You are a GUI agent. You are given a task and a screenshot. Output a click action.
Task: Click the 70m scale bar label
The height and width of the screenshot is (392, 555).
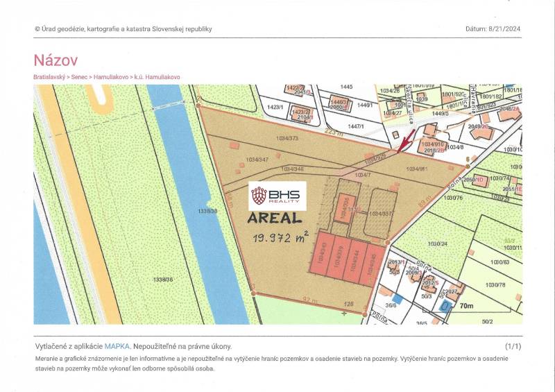pos(466,305)
